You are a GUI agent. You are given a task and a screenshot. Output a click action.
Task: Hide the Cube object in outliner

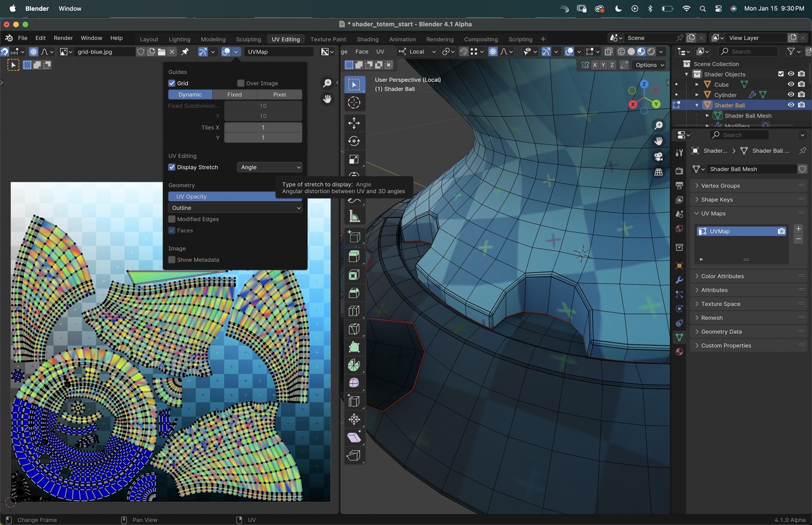pos(791,84)
